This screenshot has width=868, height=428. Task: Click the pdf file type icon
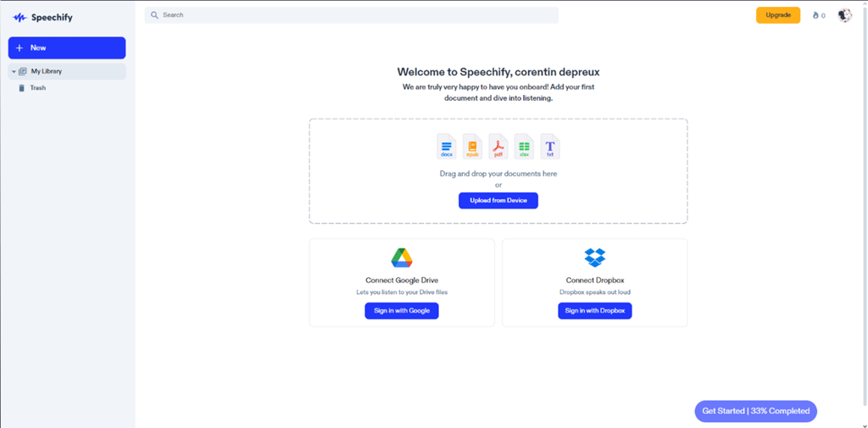498,147
